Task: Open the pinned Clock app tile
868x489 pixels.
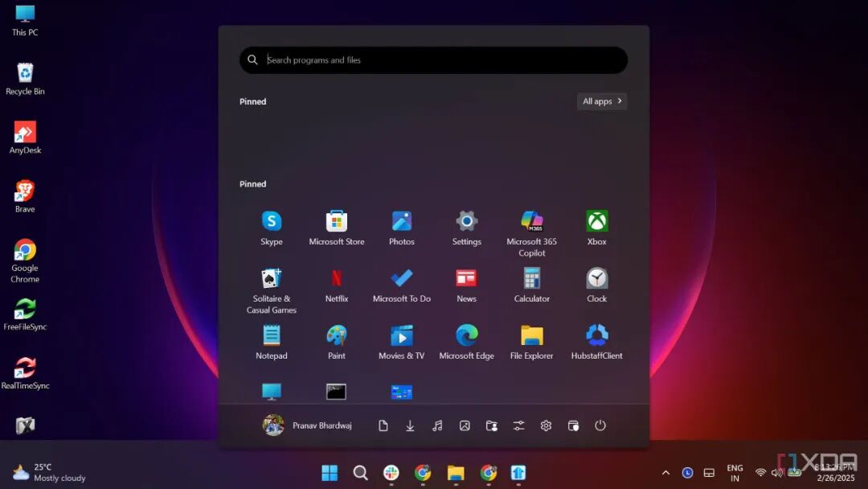Action: click(596, 286)
